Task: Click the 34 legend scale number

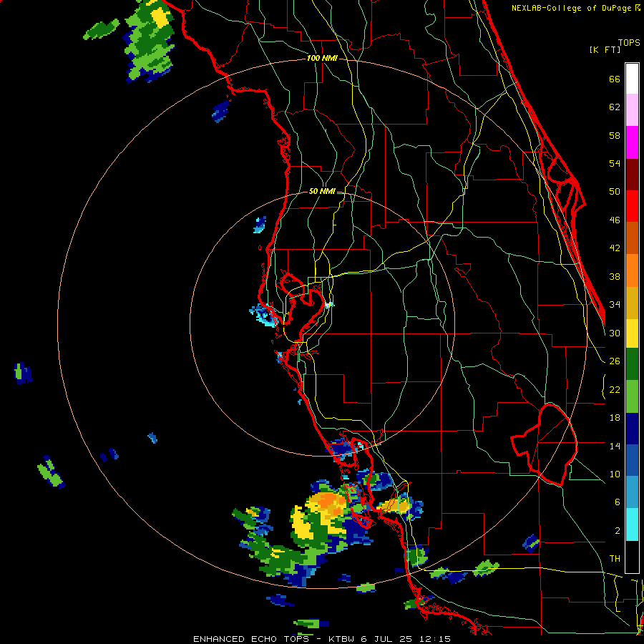Action: click(615, 304)
